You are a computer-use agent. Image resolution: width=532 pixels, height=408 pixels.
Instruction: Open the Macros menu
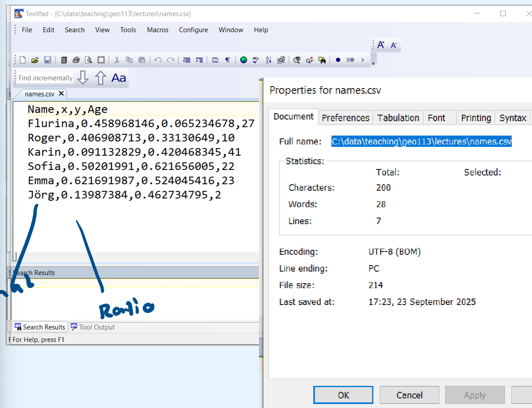tap(158, 30)
